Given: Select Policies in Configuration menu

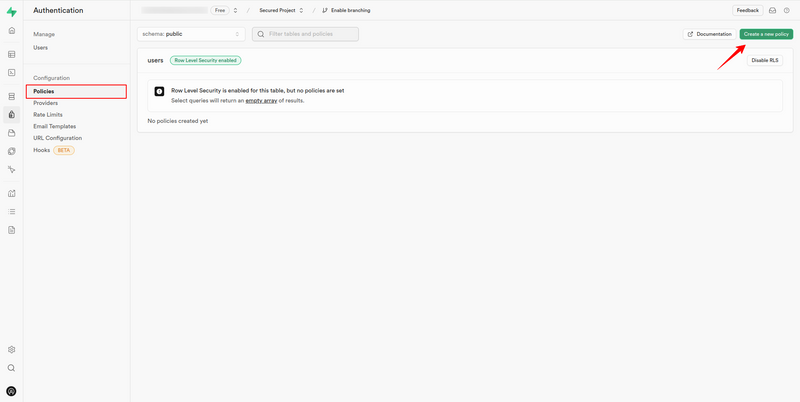Looking at the screenshot, I should coord(76,91).
